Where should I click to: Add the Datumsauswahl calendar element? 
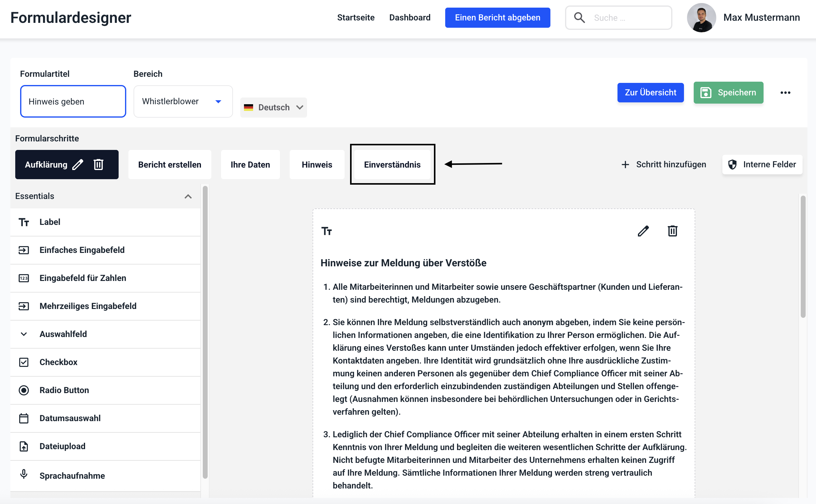click(x=70, y=418)
